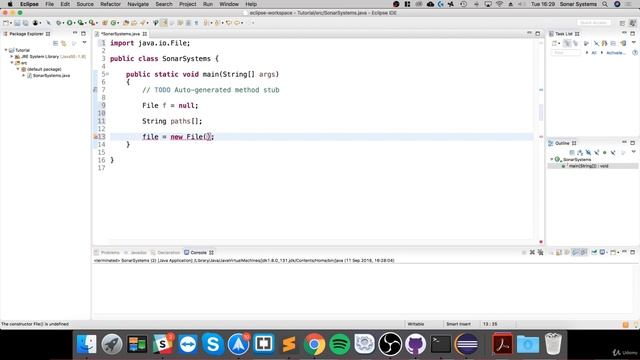Click the Save All toolbar icon
640x360 pixels.
click(25, 23)
